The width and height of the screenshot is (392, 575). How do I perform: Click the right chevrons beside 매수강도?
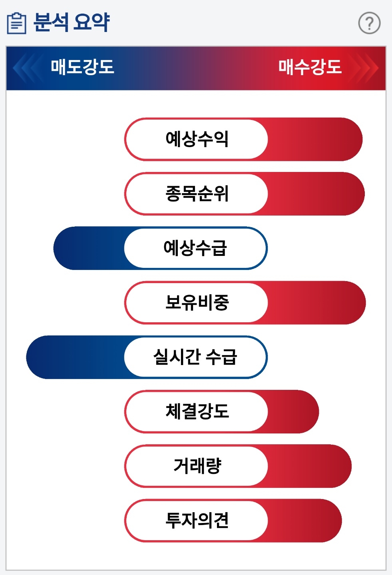coord(366,68)
